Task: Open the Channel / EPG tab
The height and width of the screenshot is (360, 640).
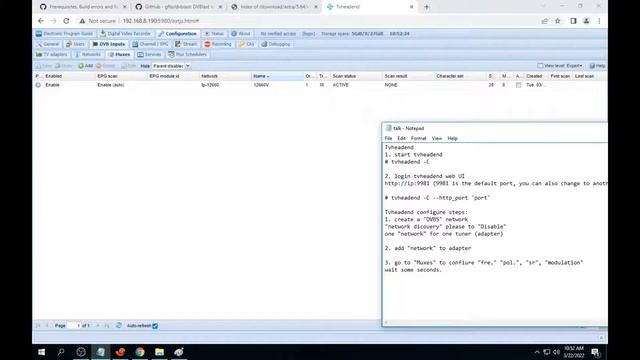Action: coord(150,44)
